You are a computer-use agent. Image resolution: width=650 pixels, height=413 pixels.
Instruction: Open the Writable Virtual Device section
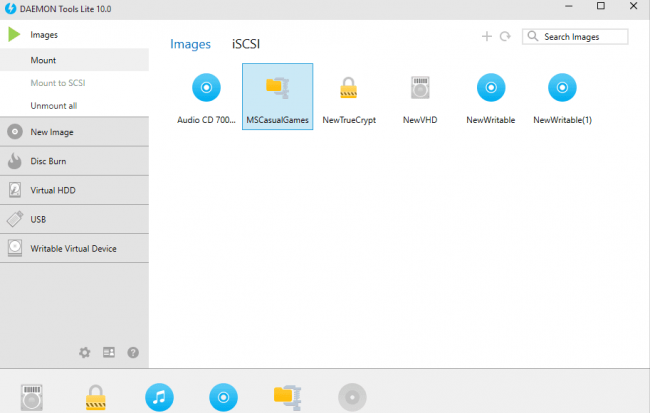pos(74,248)
